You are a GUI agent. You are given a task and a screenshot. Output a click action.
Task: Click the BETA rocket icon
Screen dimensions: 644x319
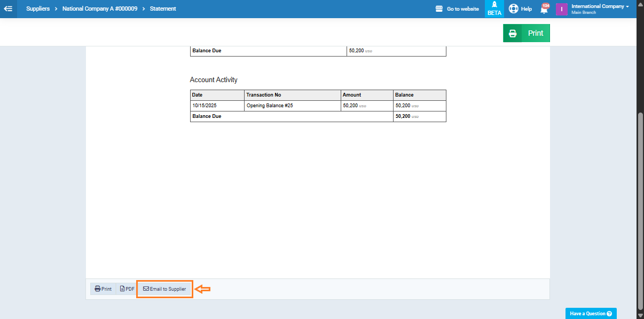pos(494,9)
